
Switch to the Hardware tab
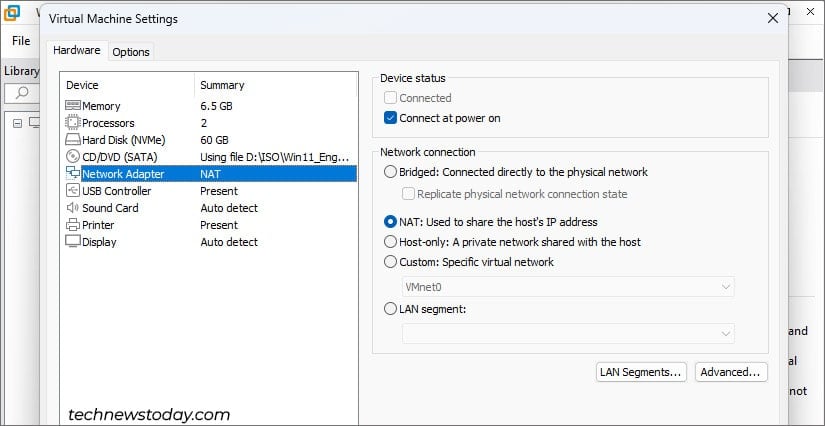tap(77, 50)
